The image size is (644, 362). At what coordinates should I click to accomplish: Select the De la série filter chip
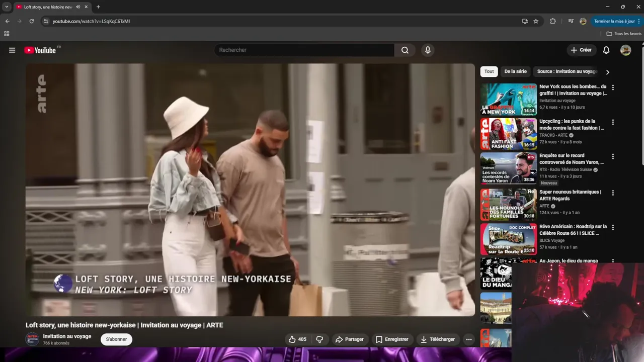pyautogui.click(x=516, y=71)
